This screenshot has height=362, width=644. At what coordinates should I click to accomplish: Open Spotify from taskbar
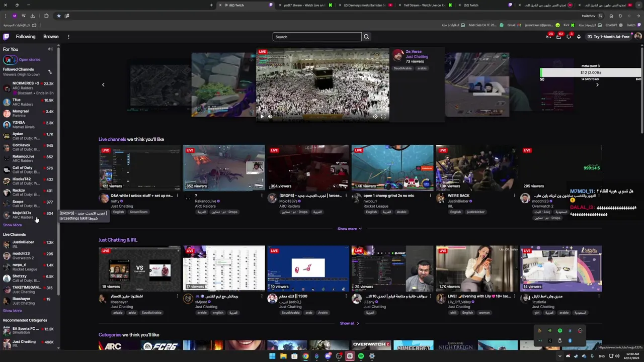tap(361, 356)
